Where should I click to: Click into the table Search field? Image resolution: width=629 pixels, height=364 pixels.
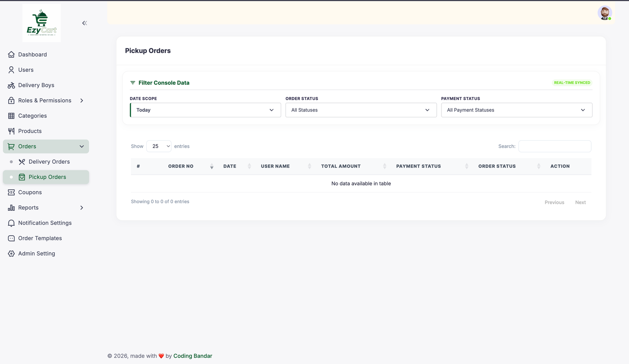click(x=555, y=146)
